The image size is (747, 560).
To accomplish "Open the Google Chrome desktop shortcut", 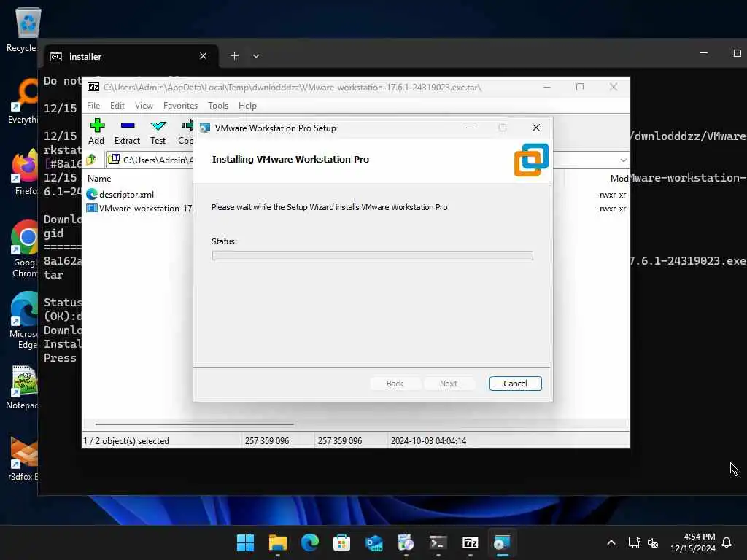I will point(25,249).
